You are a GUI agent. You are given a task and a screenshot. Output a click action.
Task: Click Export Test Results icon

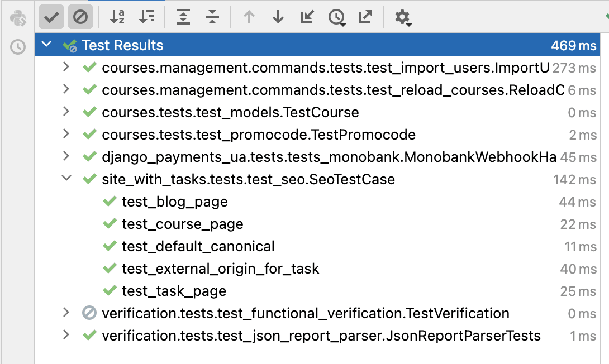pos(365,17)
